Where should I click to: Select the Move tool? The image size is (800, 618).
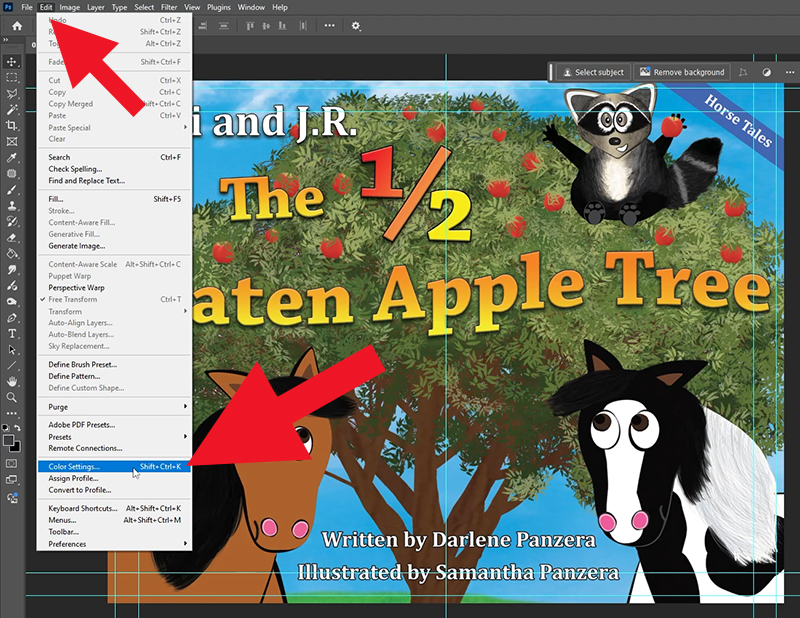(11, 62)
